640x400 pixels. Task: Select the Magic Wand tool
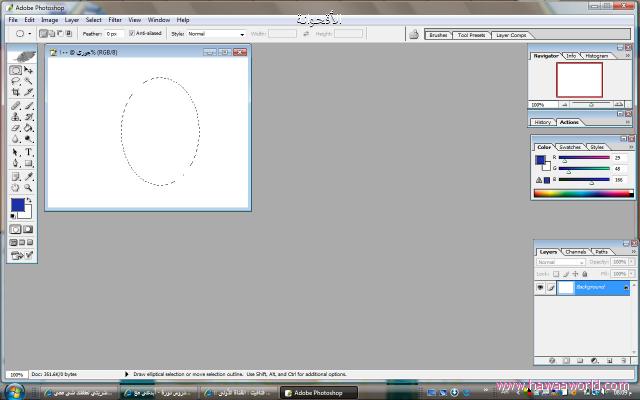click(29, 82)
